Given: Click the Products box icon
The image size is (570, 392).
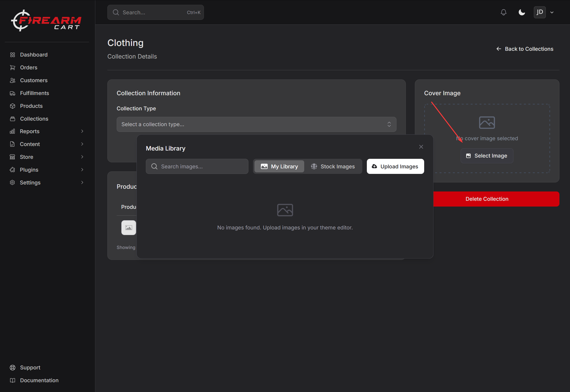Looking at the screenshot, I should (x=13, y=106).
